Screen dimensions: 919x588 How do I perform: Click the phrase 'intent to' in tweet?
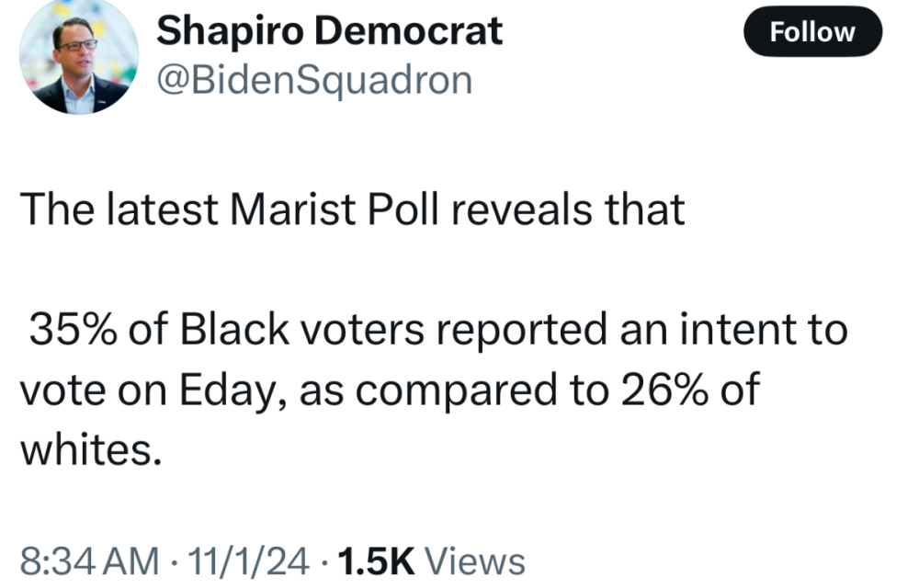(771, 330)
